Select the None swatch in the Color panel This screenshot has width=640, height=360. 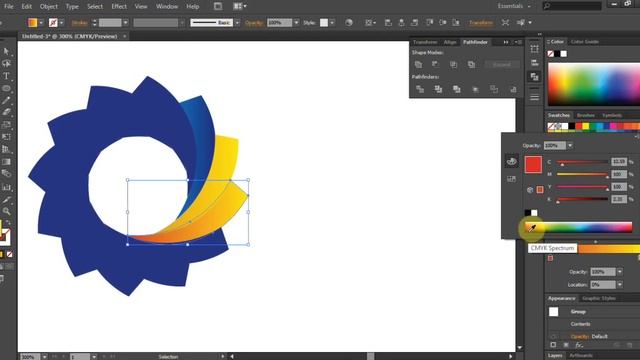coord(550,54)
